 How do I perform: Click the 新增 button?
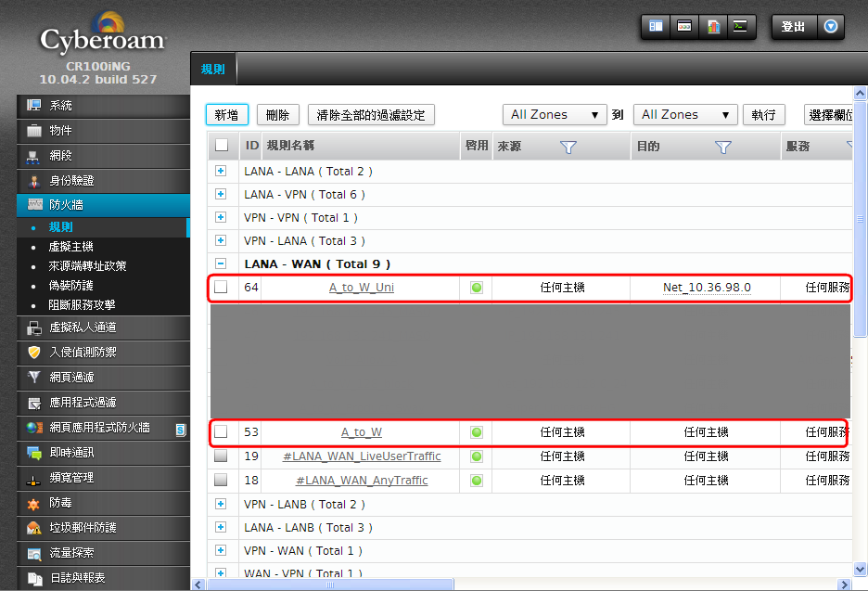click(227, 115)
